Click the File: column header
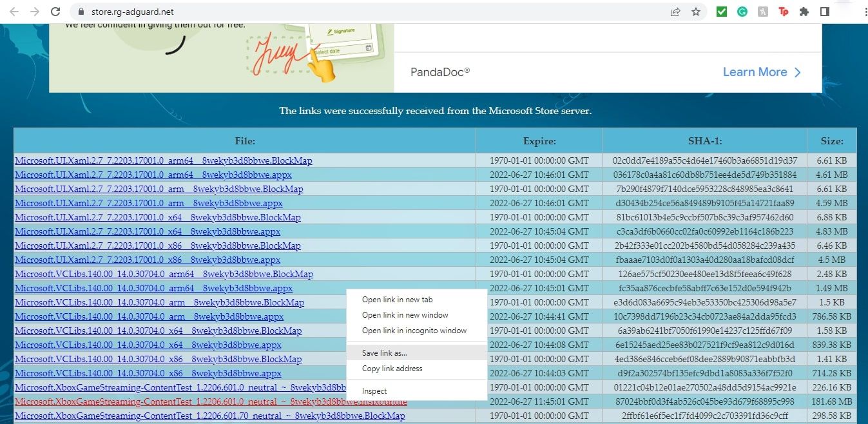The height and width of the screenshot is (424, 868). [x=245, y=140]
